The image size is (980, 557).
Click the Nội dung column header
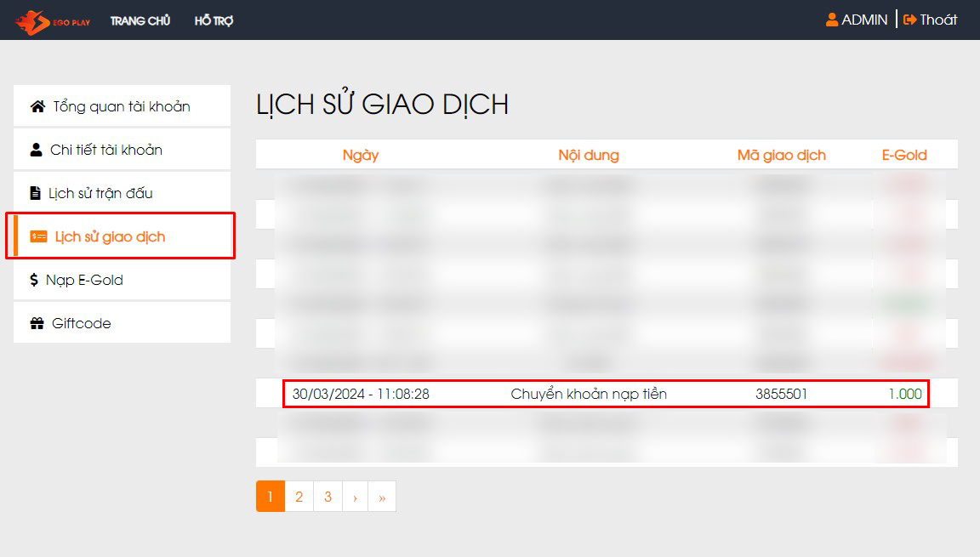coord(589,155)
